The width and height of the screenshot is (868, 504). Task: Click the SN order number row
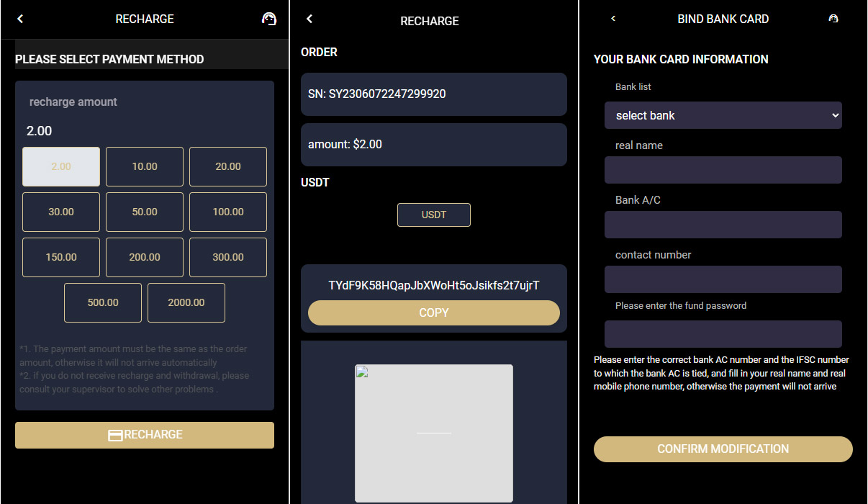[x=434, y=94]
